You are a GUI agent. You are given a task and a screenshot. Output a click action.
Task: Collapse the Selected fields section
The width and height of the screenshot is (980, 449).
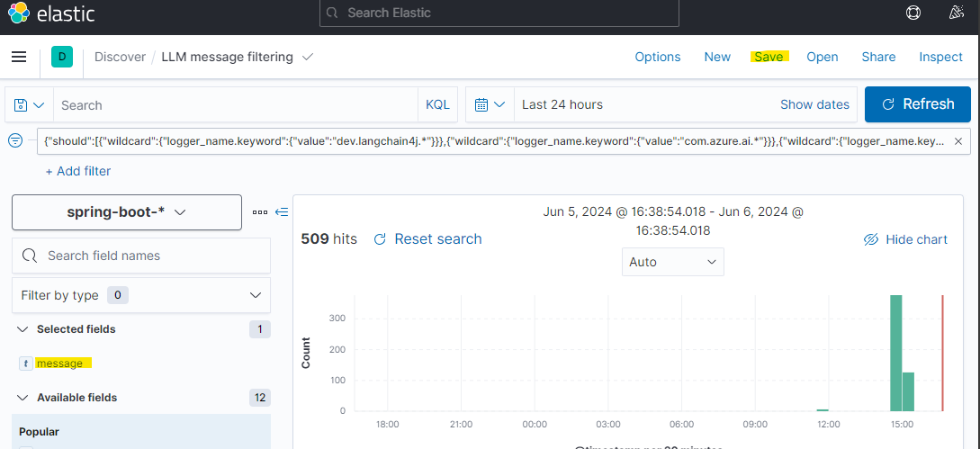point(22,329)
